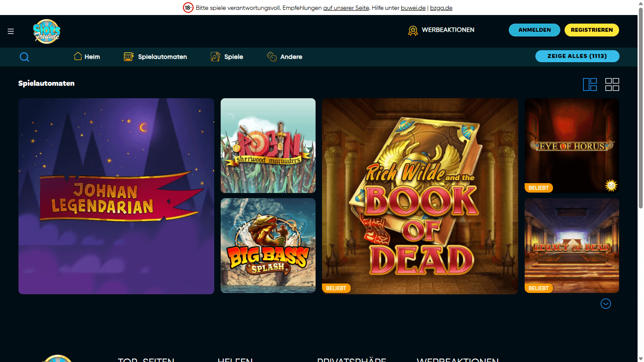Open the Andere category
This screenshot has width=644, height=362.
(285, 56)
